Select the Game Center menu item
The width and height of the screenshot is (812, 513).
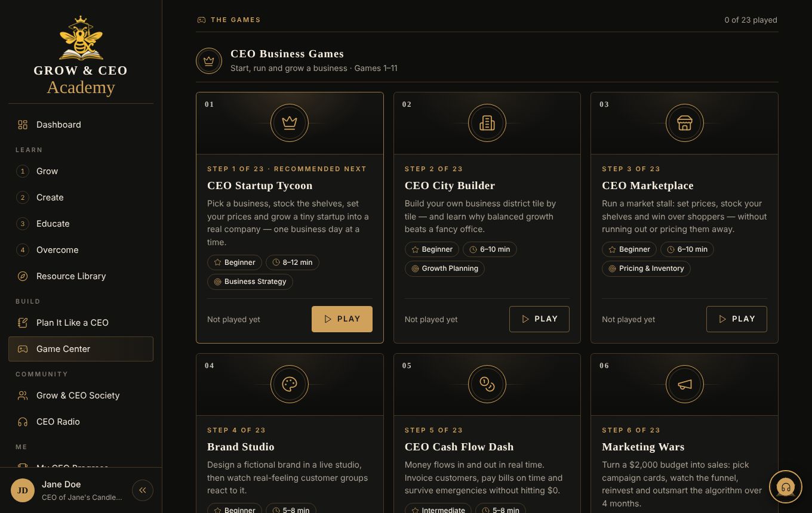pyautogui.click(x=81, y=349)
